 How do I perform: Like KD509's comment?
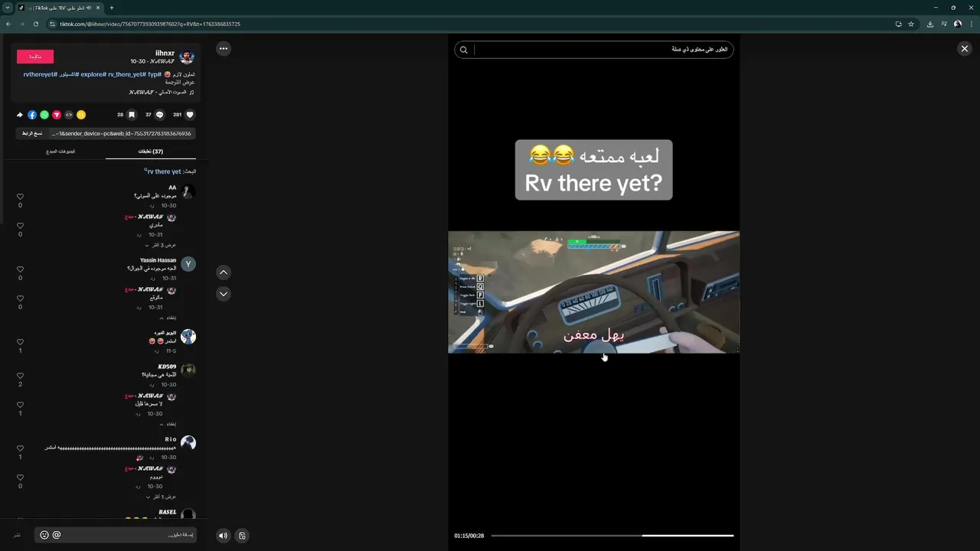(20, 376)
